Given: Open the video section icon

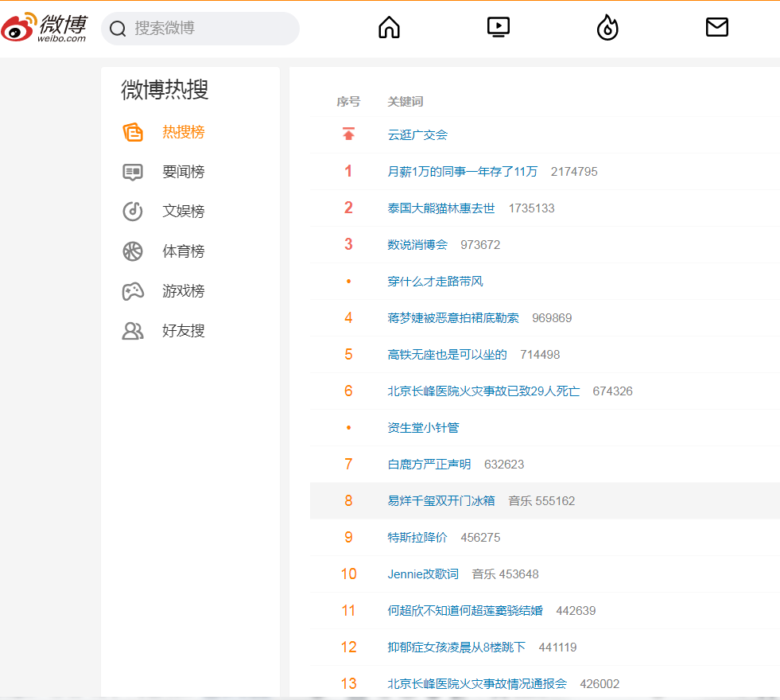Looking at the screenshot, I should 499,27.
